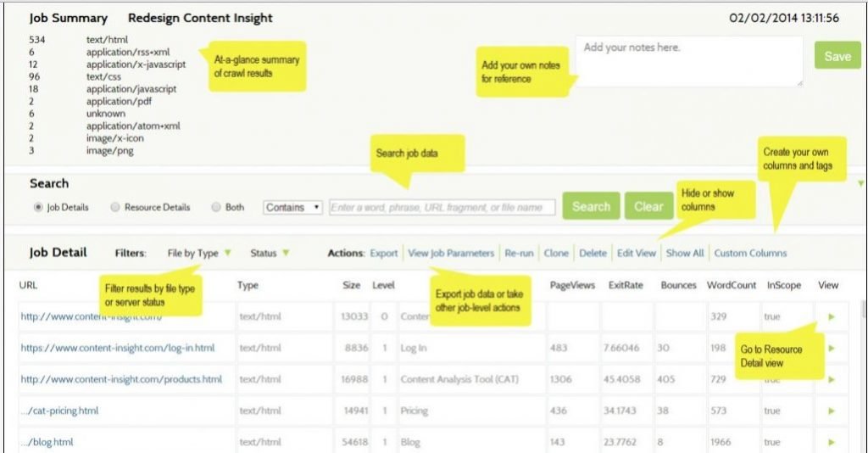The image size is (868, 453).
Task: Open the products.html URL link
Action: pyautogui.click(x=121, y=379)
